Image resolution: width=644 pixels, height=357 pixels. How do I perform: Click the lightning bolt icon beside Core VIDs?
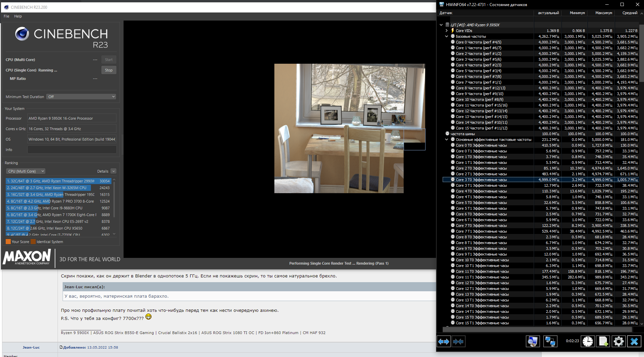(x=453, y=30)
